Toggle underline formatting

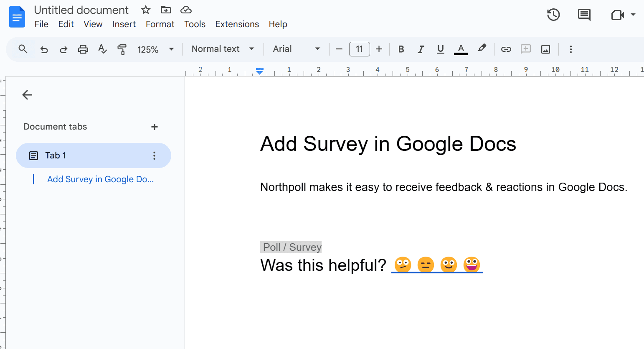(x=440, y=49)
